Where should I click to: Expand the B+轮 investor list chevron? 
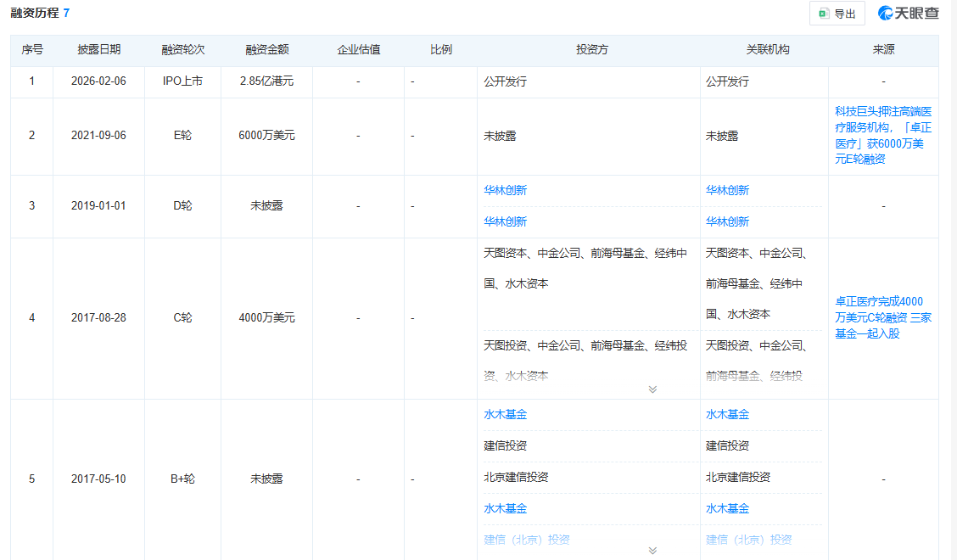(x=652, y=550)
